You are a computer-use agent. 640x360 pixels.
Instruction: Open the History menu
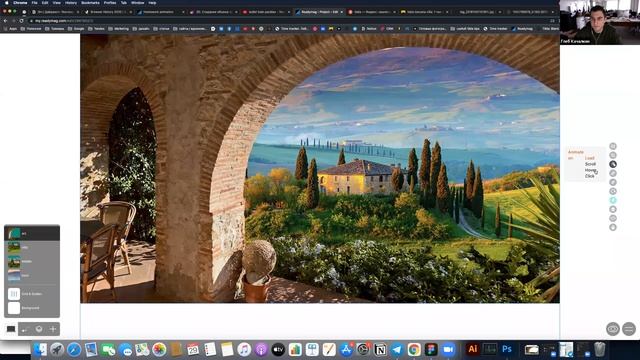71,3
